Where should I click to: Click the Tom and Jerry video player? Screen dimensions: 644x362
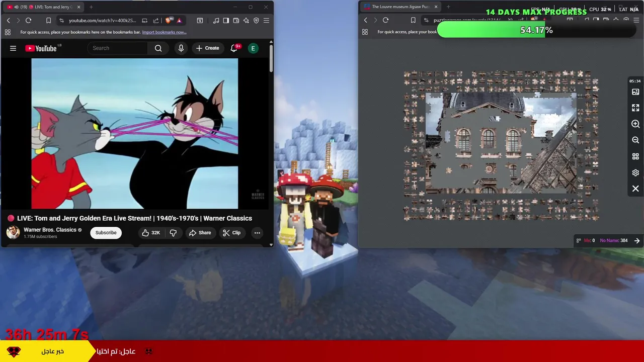pos(134,133)
